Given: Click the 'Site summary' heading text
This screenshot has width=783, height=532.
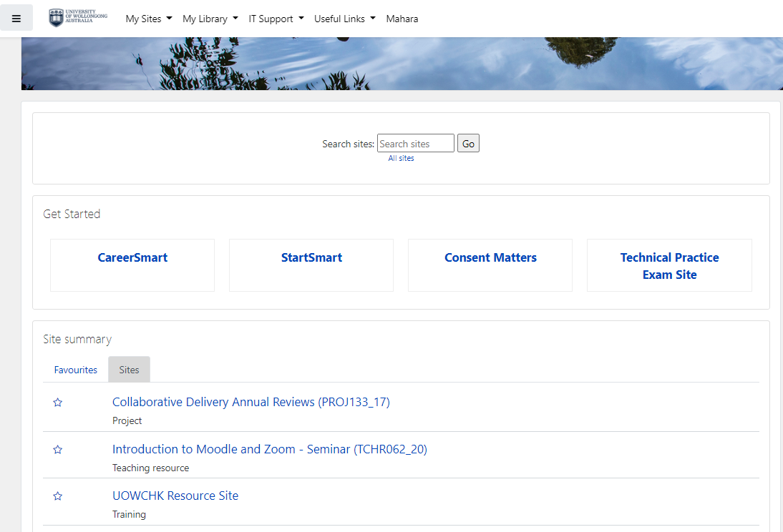Looking at the screenshot, I should (77, 340).
